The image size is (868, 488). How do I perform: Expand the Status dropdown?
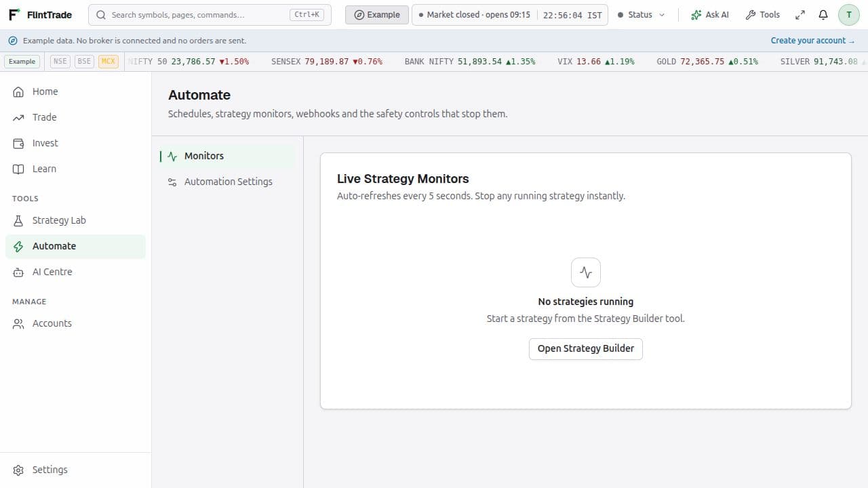click(x=642, y=15)
